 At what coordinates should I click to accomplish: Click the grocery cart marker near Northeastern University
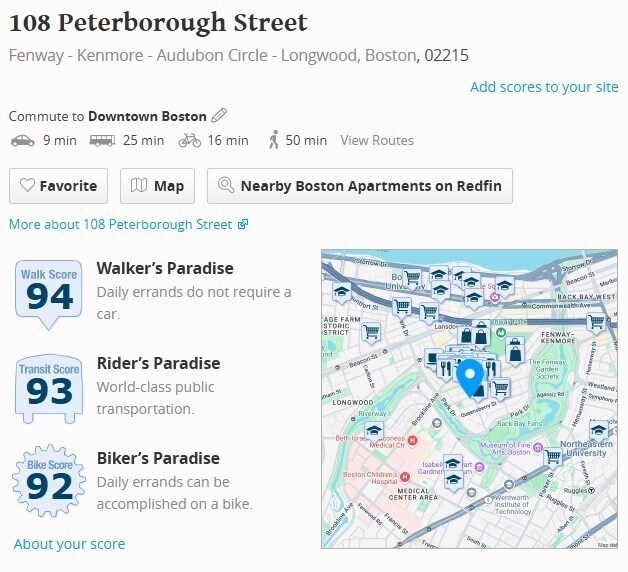(x=553, y=458)
